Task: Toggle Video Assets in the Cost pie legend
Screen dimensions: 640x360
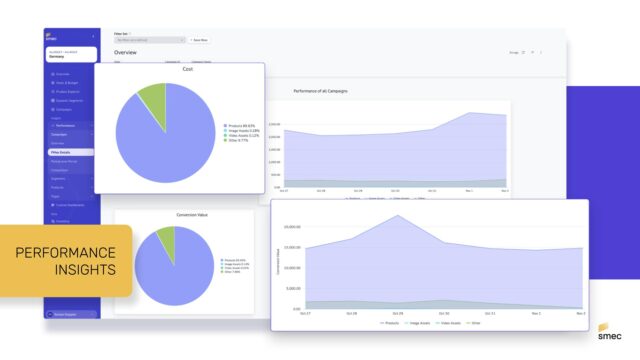Action: click(241, 136)
